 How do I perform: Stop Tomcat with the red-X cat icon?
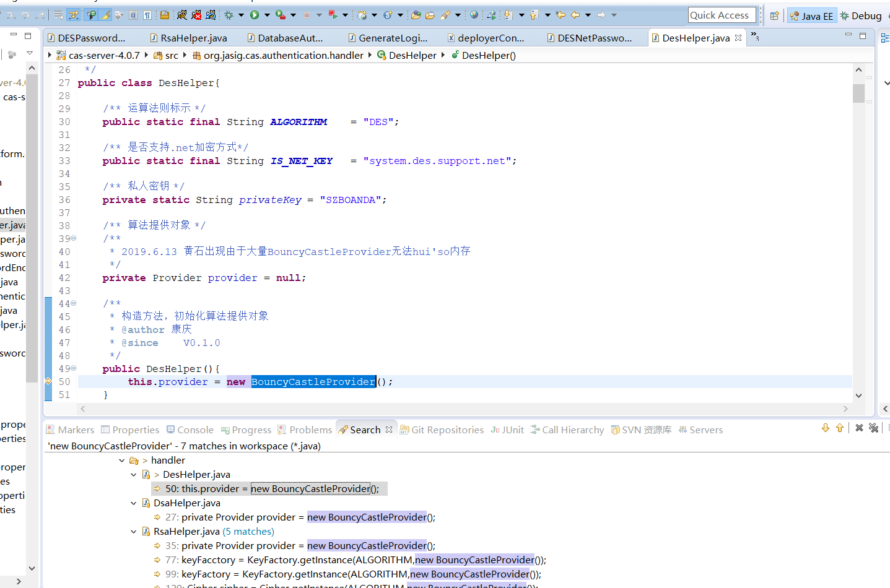coord(196,15)
